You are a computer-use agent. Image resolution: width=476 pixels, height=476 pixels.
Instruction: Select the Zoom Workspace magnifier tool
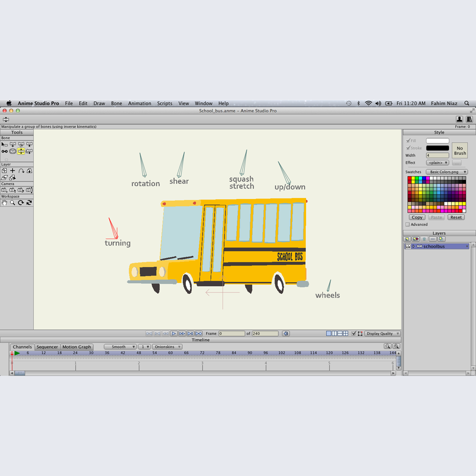[13, 203]
